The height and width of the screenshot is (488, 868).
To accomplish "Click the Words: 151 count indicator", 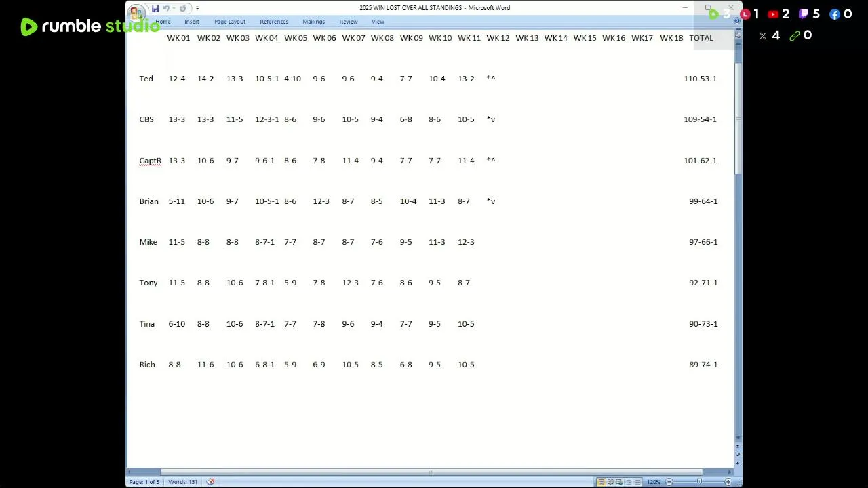I will click(x=182, y=482).
